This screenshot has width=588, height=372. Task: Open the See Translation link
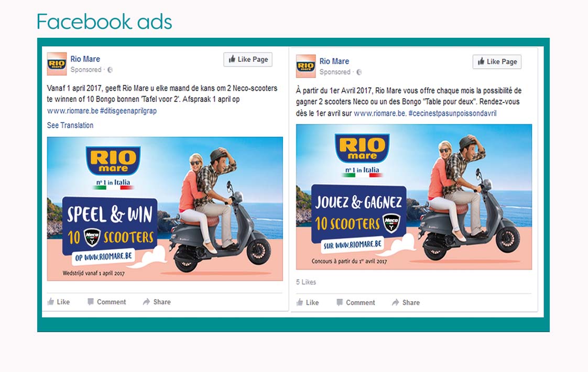(x=70, y=125)
